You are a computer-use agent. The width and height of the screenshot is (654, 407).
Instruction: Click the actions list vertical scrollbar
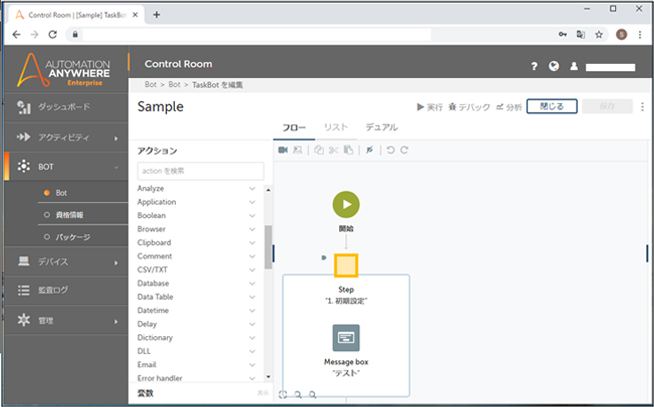tap(267, 242)
